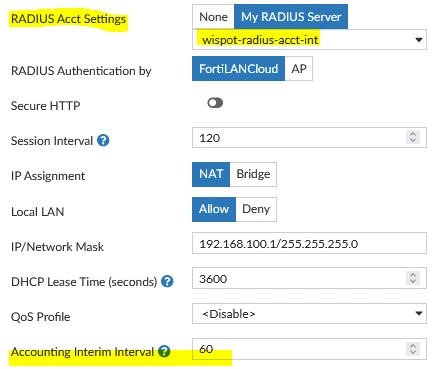Click the IP Assignment label
Image resolution: width=447 pixels, height=369 pixels.
coord(48,176)
